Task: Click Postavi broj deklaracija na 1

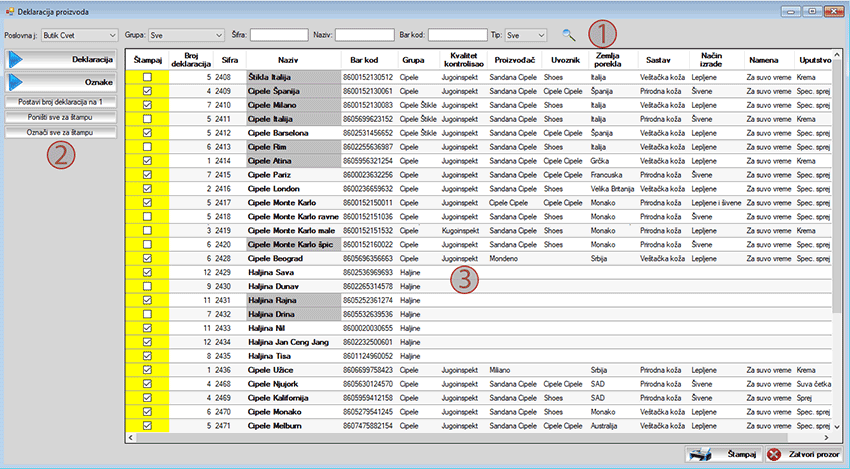Action: pos(60,102)
